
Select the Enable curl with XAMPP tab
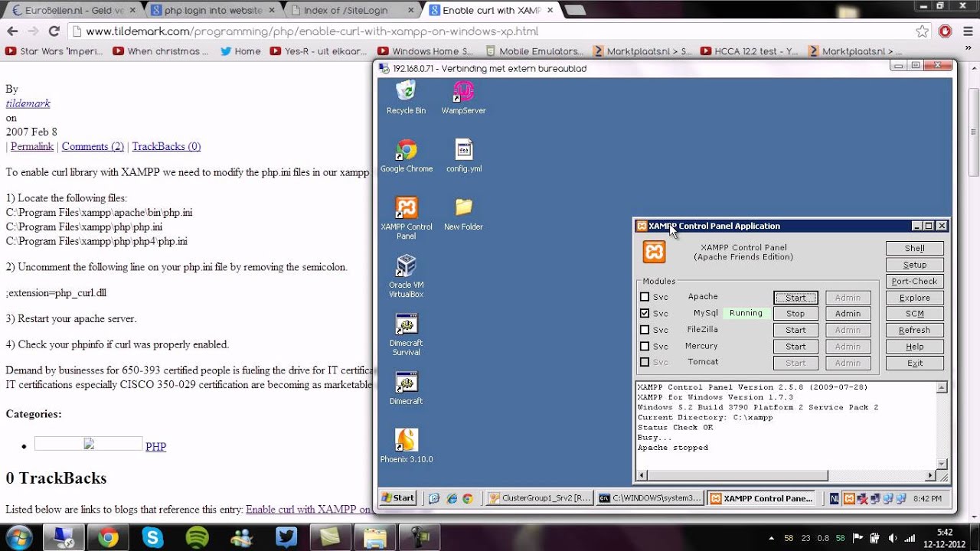(x=490, y=10)
